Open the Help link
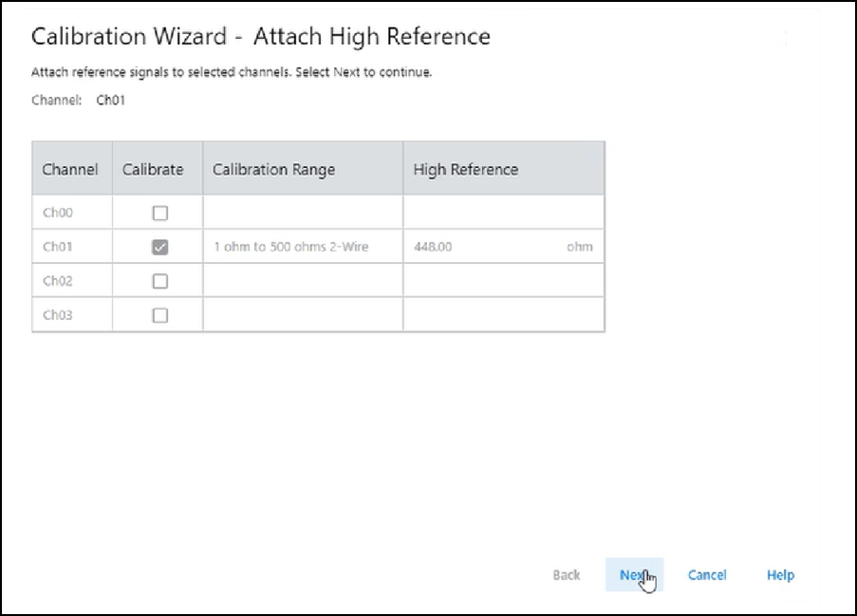The height and width of the screenshot is (616, 857). coord(780,574)
